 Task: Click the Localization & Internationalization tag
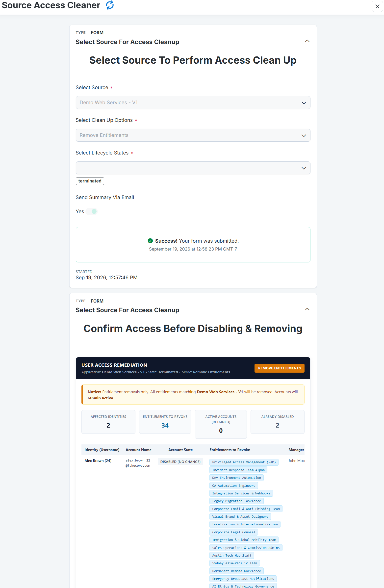245,524
